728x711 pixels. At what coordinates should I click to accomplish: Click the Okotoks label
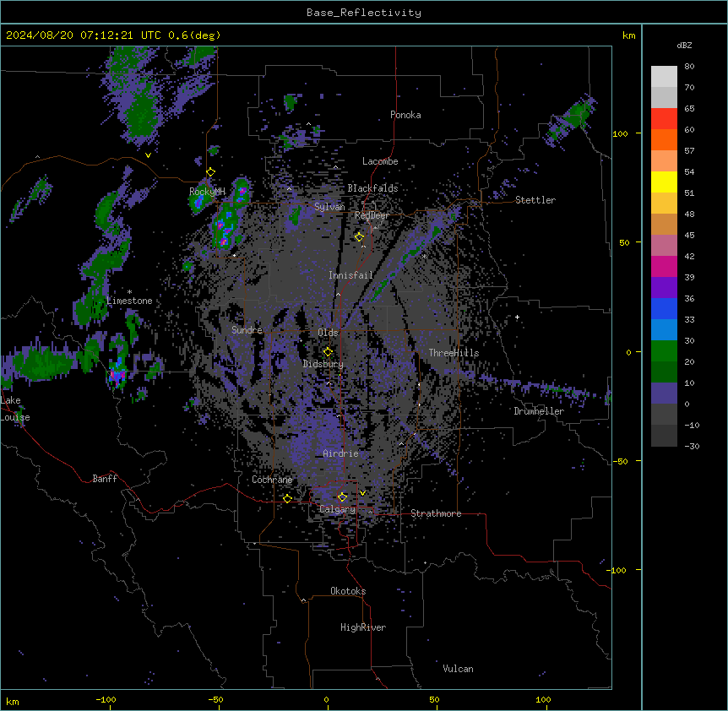348,591
